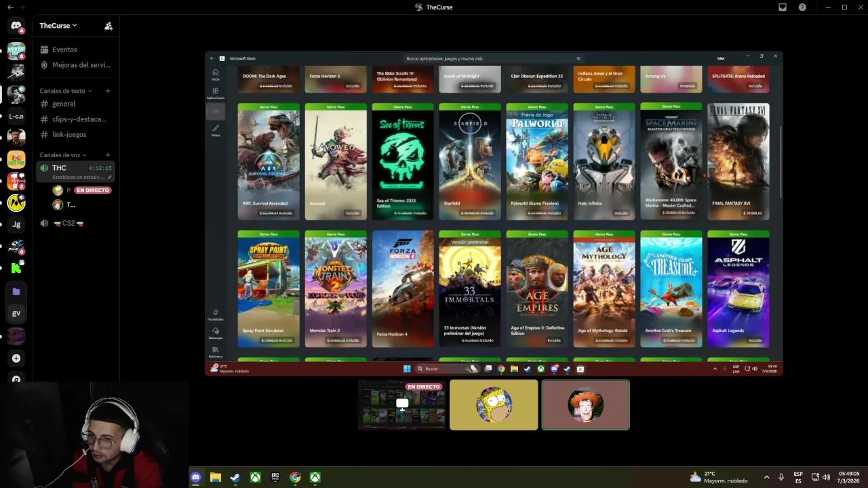The height and width of the screenshot is (488, 868).
Task: Open Steam from the Windows taskbar
Action: pyautogui.click(x=235, y=477)
